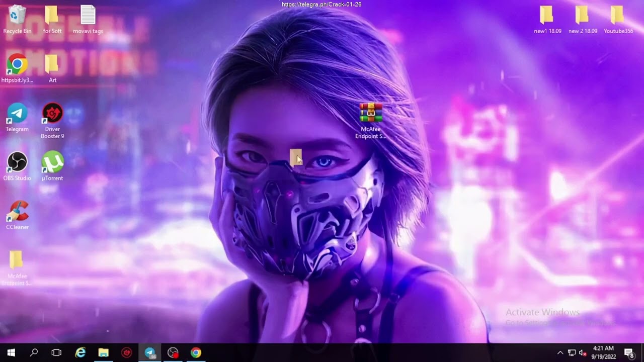Viewport: 644px width, 362px height.
Task: Select the µTorrent desktop shortcut
Action: 52,166
